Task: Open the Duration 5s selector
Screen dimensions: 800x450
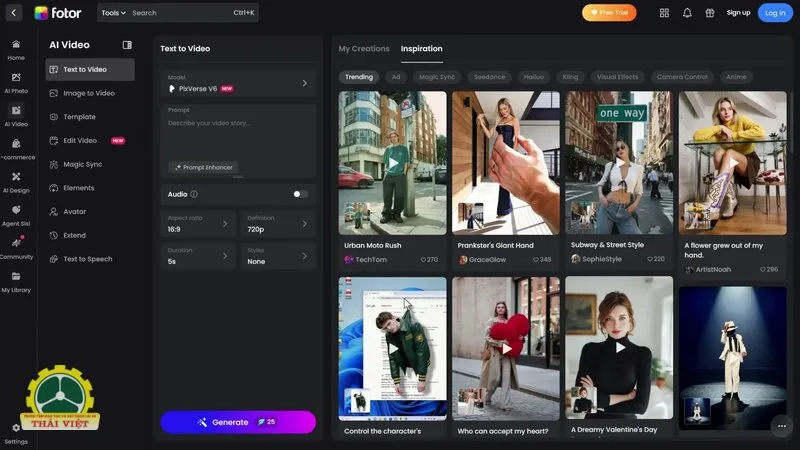Action: tap(198, 256)
